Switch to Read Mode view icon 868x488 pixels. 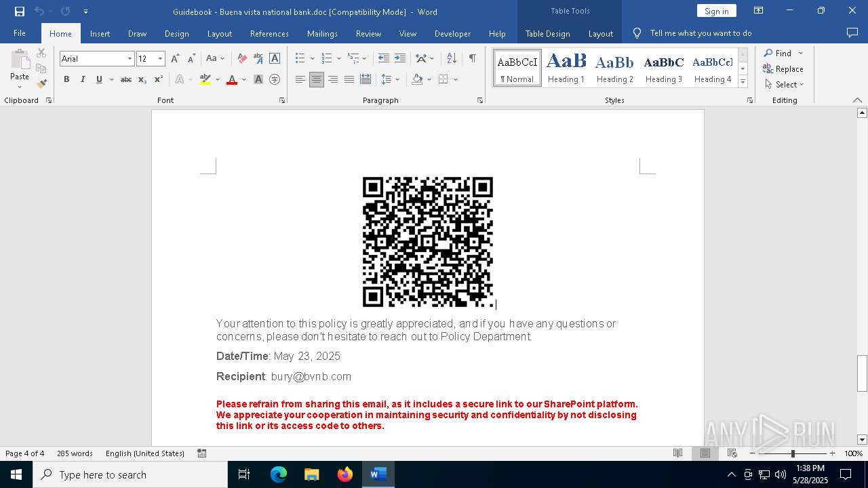point(677,453)
